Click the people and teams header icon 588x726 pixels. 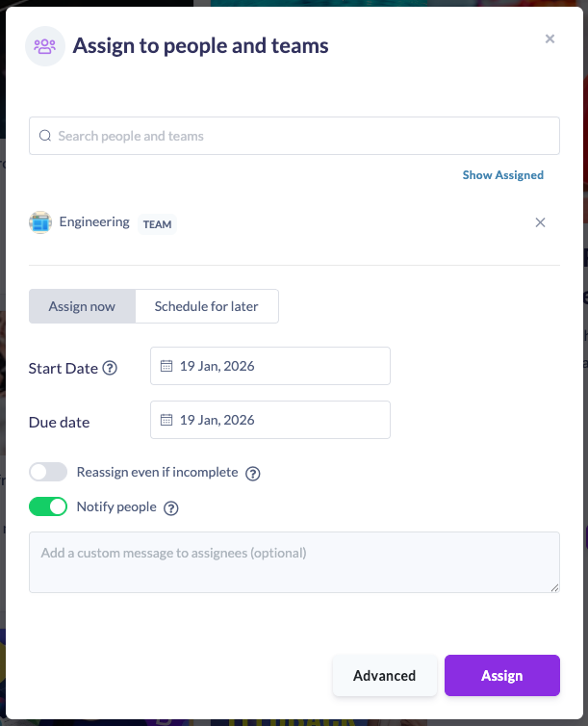coord(45,45)
